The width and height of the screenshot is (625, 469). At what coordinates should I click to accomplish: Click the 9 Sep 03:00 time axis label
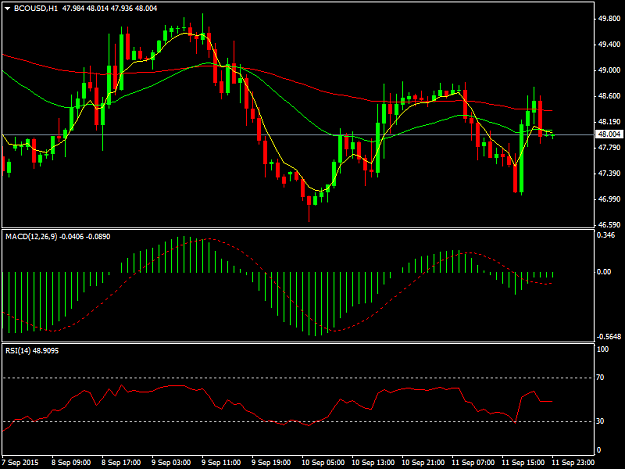tap(171, 463)
